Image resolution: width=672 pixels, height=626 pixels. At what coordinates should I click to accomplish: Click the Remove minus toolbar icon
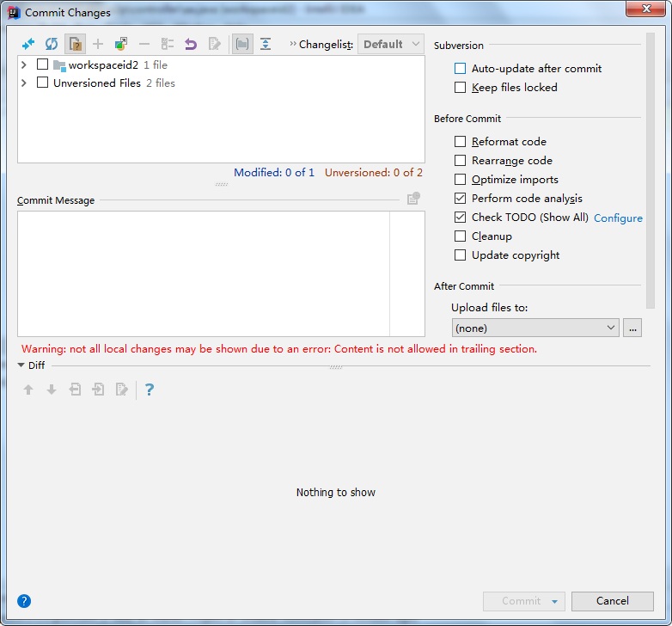tap(144, 44)
